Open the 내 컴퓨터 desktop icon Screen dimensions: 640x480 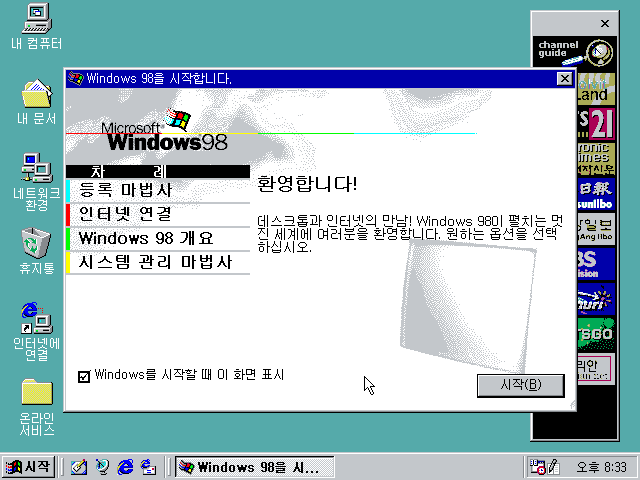point(37,25)
